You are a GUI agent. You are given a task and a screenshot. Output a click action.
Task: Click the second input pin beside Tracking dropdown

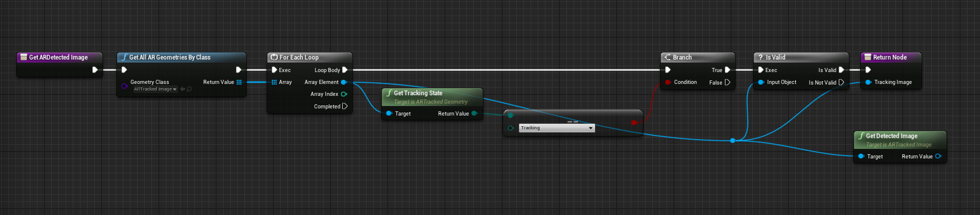click(511, 128)
